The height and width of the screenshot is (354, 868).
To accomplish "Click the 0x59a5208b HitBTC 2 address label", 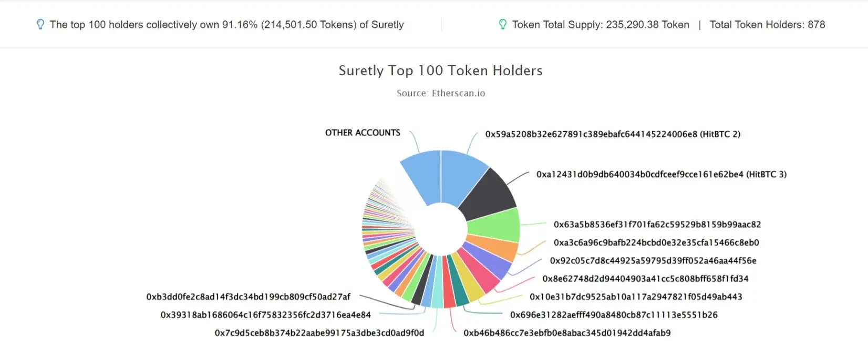I will pyautogui.click(x=613, y=134).
